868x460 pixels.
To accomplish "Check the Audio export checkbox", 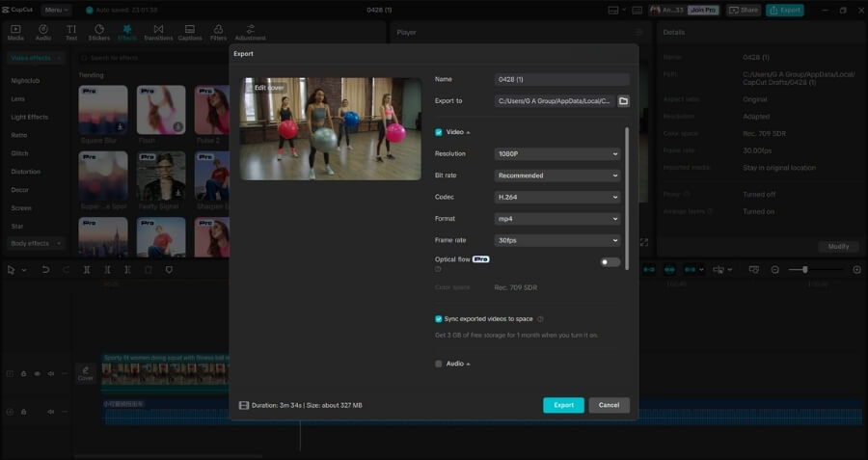I will click(439, 364).
